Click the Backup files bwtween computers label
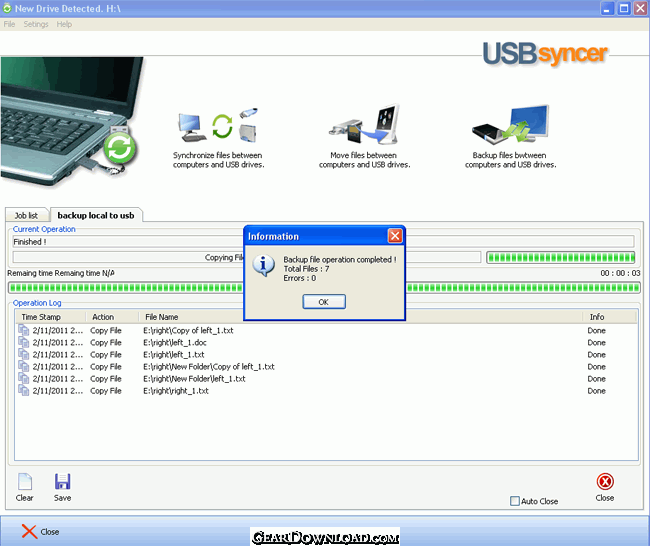Image resolution: width=650 pixels, height=546 pixels. tap(510, 160)
